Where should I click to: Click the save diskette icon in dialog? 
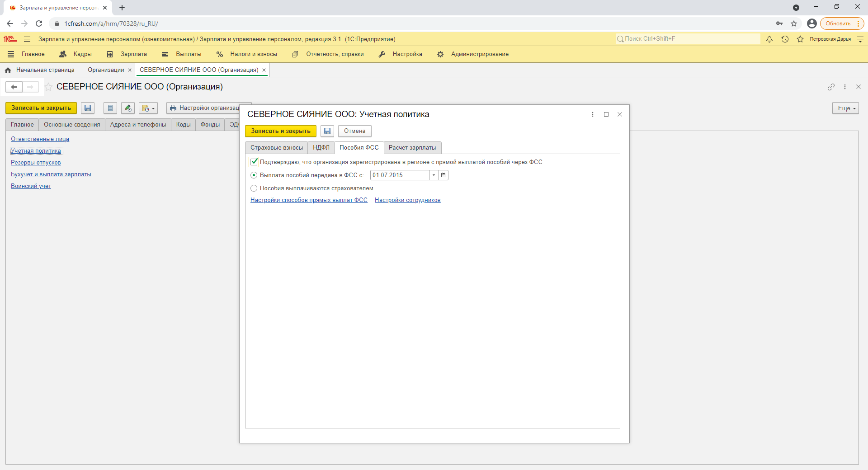pyautogui.click(x=327, y=131)
